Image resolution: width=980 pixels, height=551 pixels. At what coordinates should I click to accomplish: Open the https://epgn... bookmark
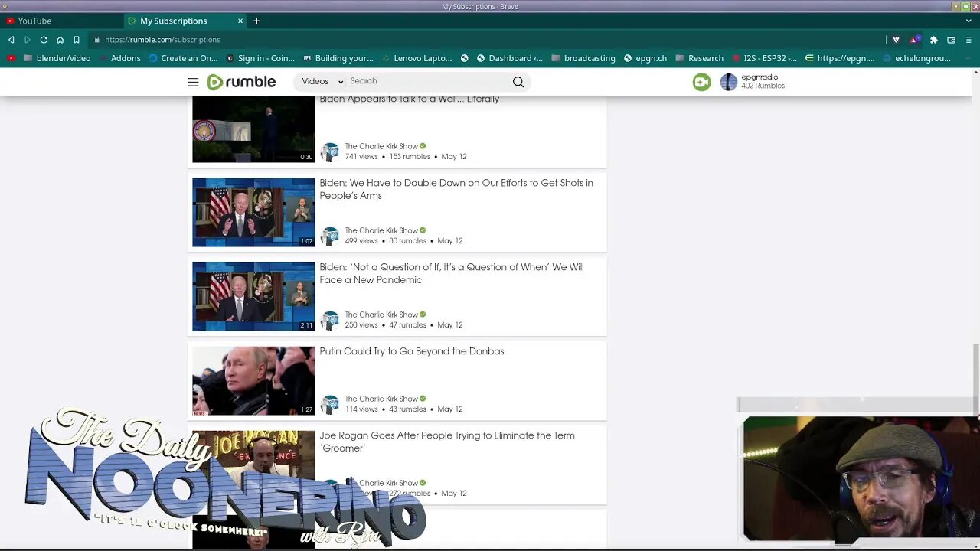coord(839,58)
